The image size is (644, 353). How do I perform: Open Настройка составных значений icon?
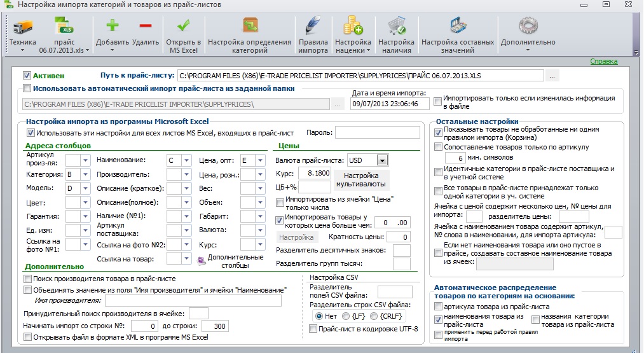(458, 26)
